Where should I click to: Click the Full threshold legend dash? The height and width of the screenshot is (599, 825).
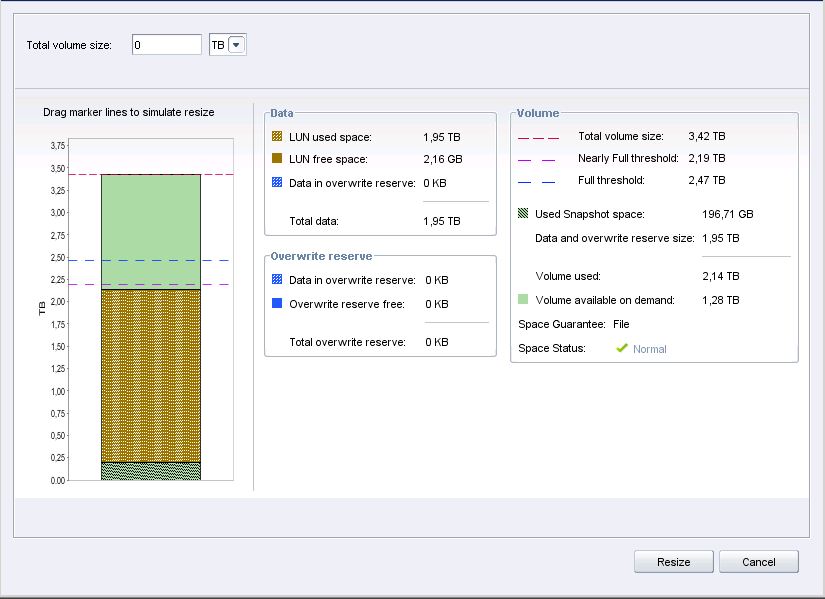click(535, 181)
